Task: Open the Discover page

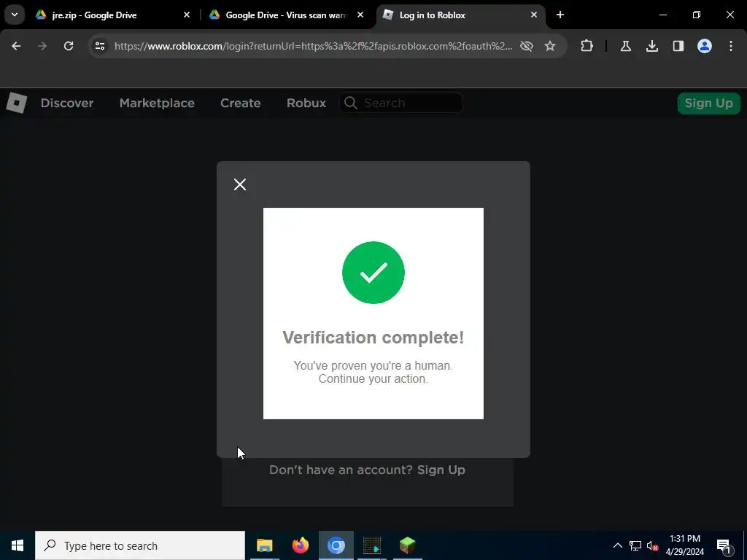Action: pyautogui.click(x=66, y=103)
